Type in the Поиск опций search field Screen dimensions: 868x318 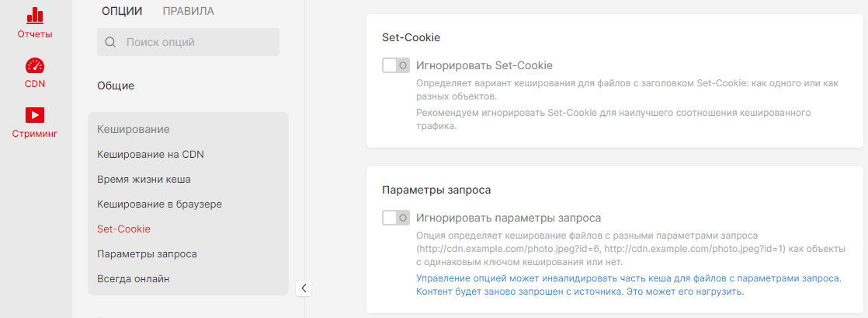click(x=198, y=42)
